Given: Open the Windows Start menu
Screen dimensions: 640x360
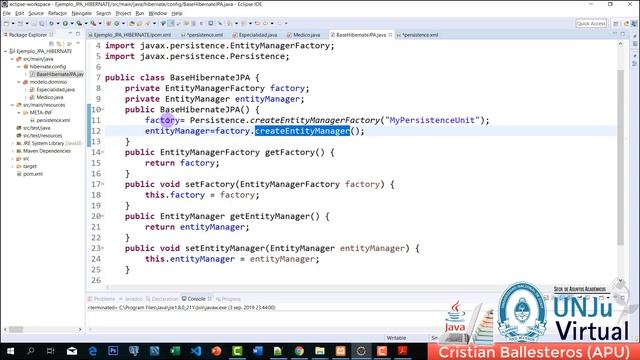Looking at the screenshot, I should [x=10, y=351].
